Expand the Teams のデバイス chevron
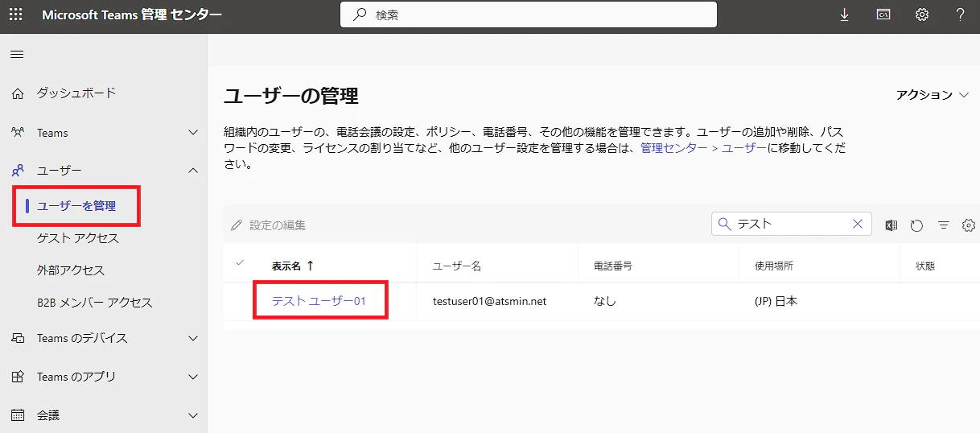The image size is (980, 433). [193, 338]
